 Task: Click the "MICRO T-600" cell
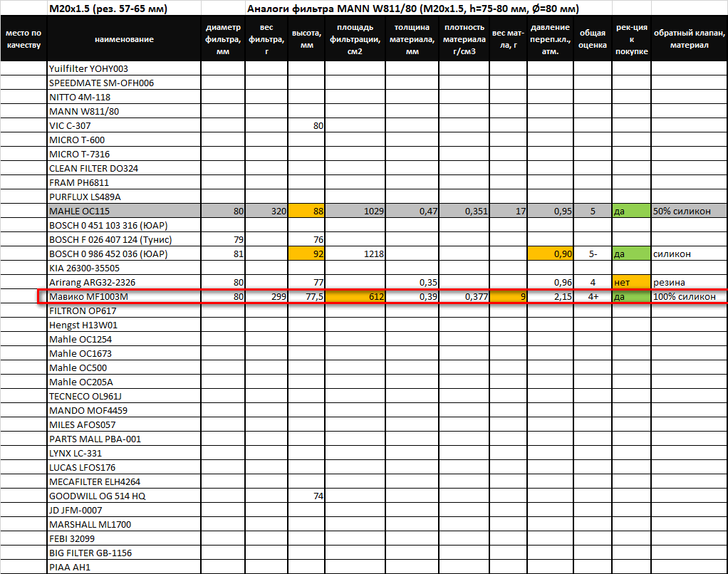coord(124,140)
